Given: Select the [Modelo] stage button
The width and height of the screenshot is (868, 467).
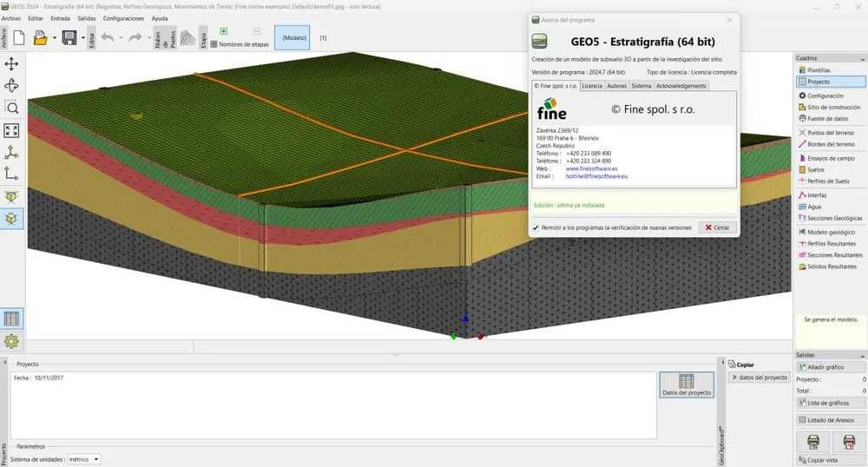Looking at the screenshot, I should (293, 37).
